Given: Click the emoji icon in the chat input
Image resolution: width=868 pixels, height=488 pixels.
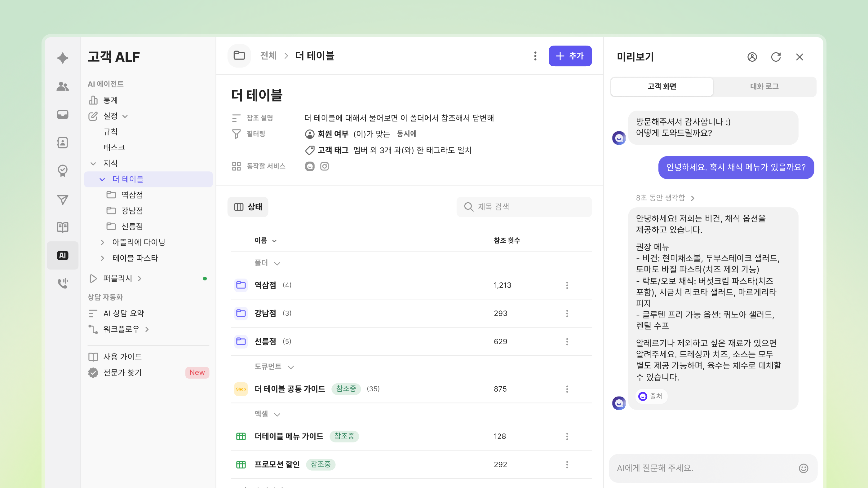Looking at the screenshot, I should [803, 468].
